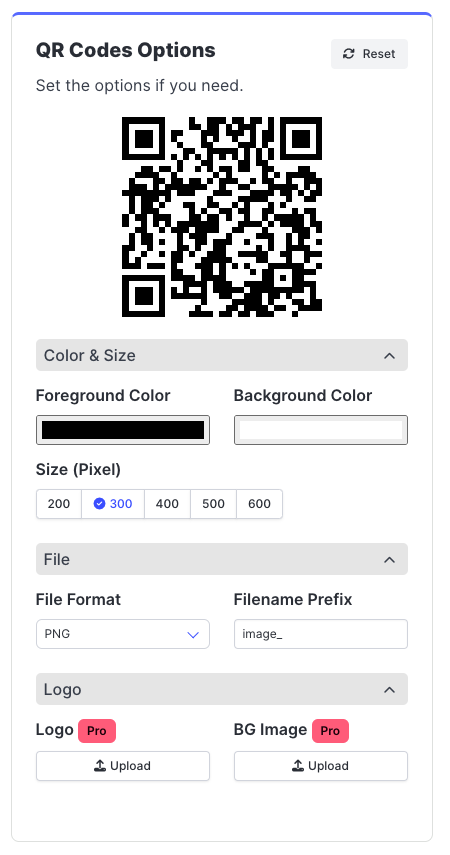The image size is (450, 855).
Task: Click the Reset button
Action: click(369, 54)
